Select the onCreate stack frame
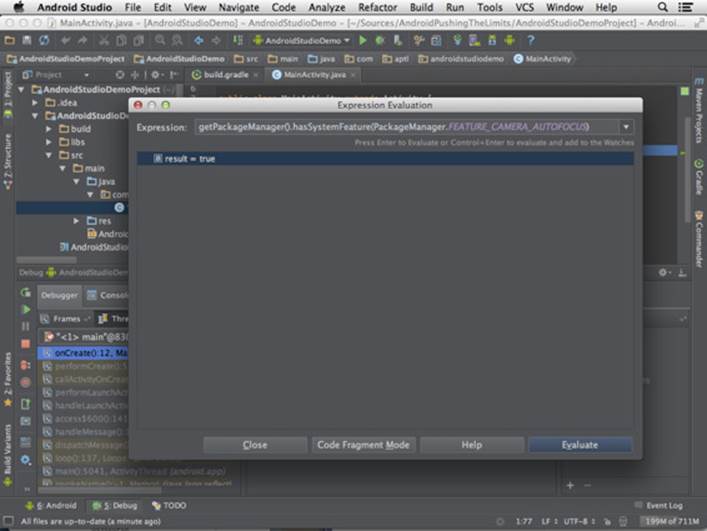707x531 pixels. [x=83, y=353]
